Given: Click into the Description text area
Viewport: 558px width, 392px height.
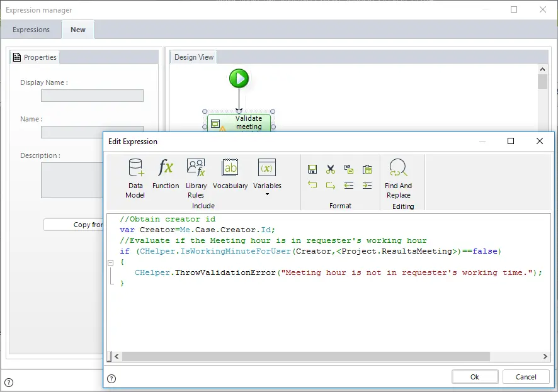Looking at the screenshot, I should pos(72,180).
